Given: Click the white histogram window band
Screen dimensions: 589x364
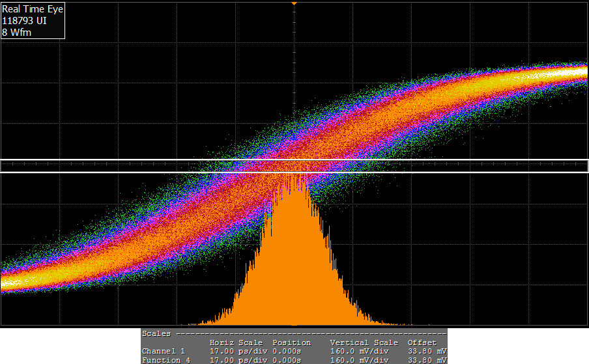Looking at the screenshot, I should tap(294, 166).
